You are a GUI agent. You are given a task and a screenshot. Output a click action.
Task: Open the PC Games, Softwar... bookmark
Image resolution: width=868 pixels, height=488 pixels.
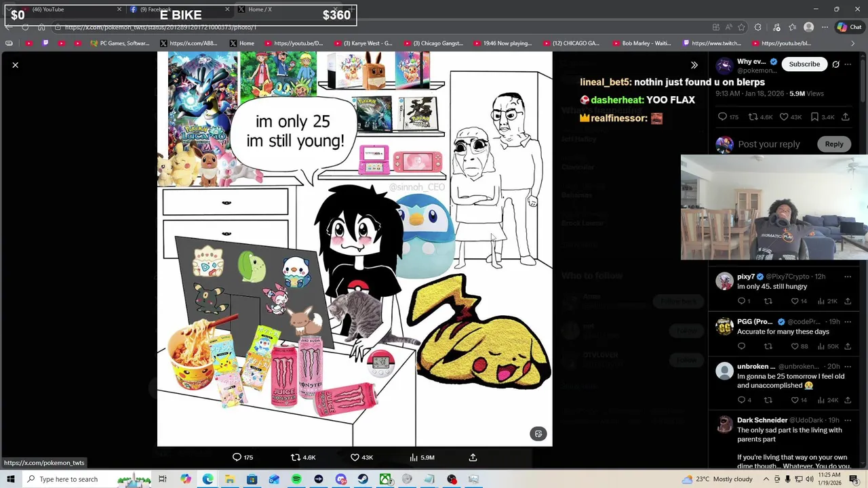pyautogui.click(x=120, y=43)
